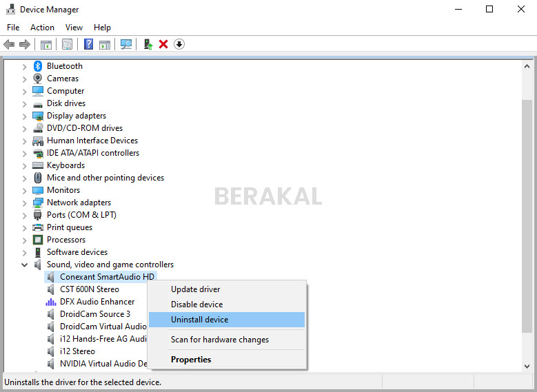This screenshot has width=537, height=392.
Task: Expand the IDE ATA/ATAPI controllers category
Action: click(x=24, y=154)
